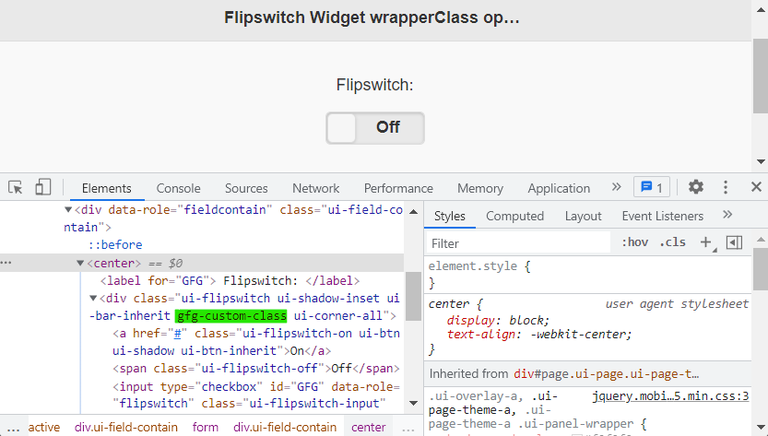Select the label for="GFG" DOM row
The width and height of the screenshot is (768, 436).
(x=230, y=281)
